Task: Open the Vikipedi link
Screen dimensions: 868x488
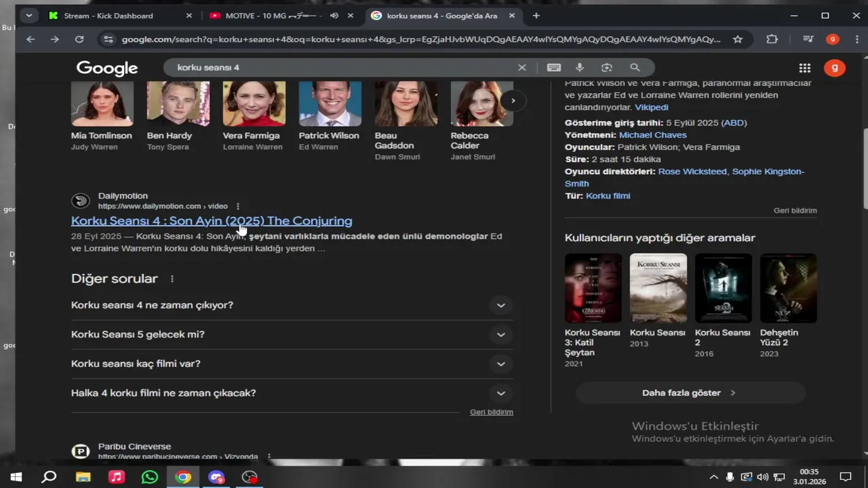Action: (x=652, y=107)
